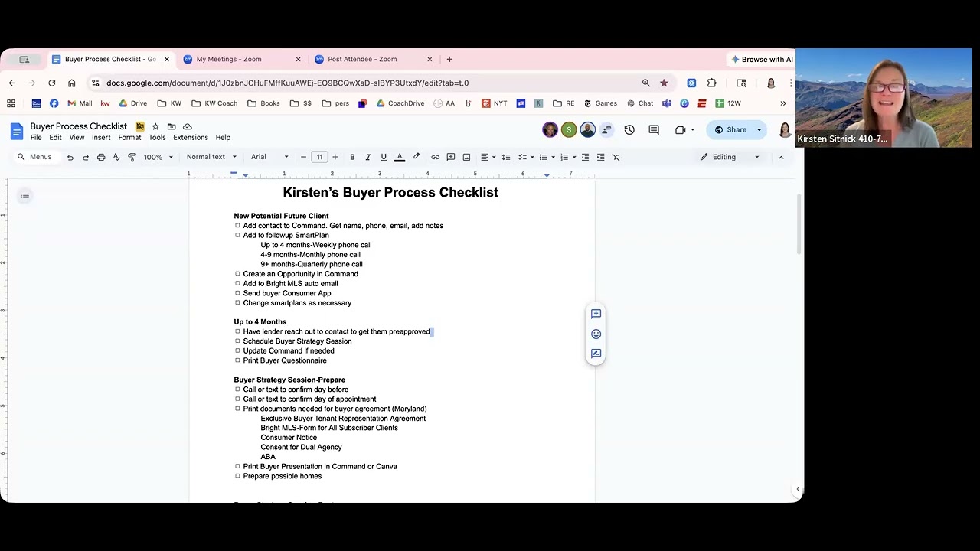This screenshot has width=980, height=551.
Task: Click the floating add comment icon
Action: tap(596, 314)
